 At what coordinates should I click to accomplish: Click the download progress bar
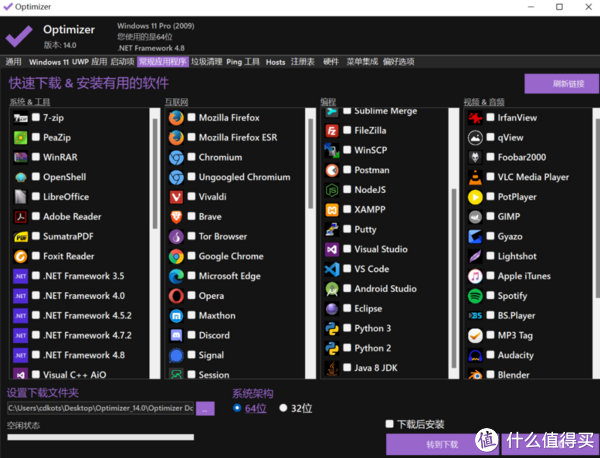point(101,437)
